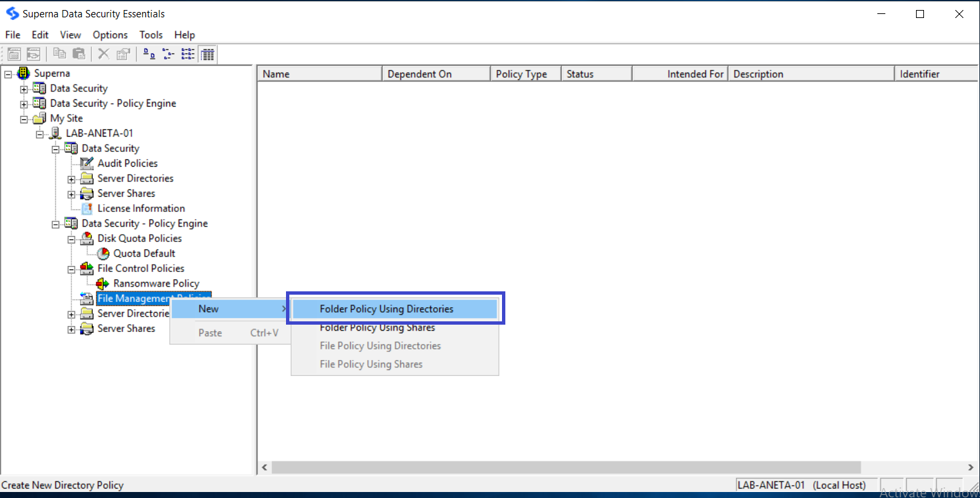Switch to large icons view in toolbar

[149, 55]
